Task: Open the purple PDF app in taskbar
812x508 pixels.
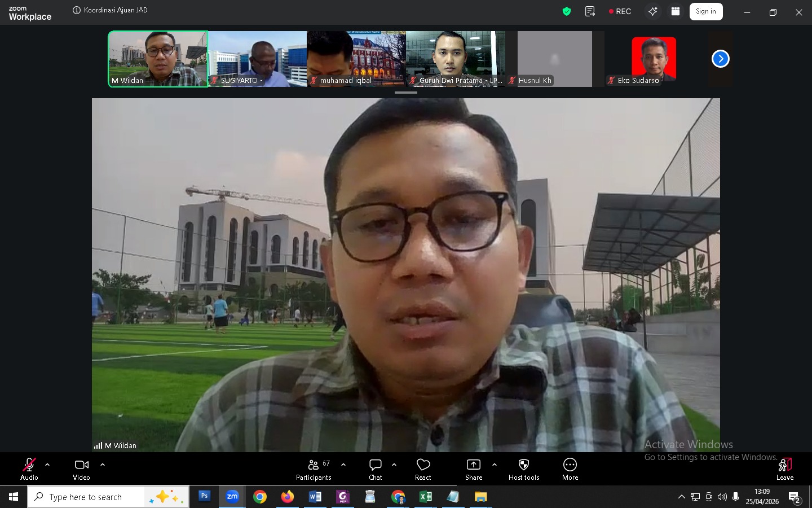Action: click(x=343, y=497)
